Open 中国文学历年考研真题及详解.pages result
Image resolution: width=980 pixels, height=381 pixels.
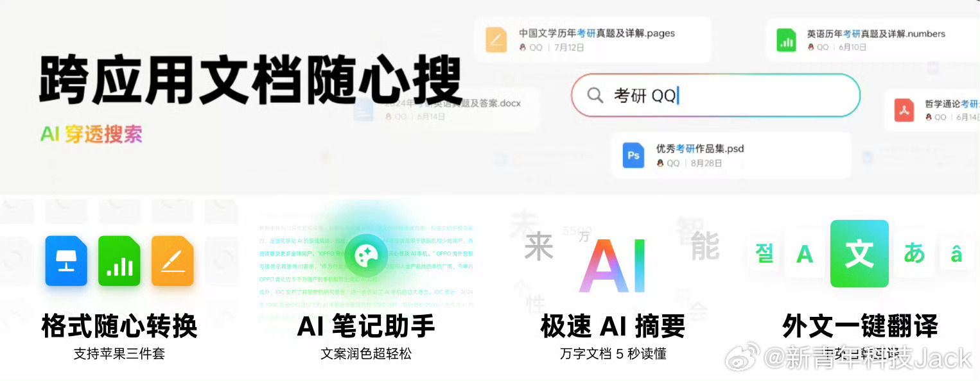pyautogui.click(x=593, y=40)
